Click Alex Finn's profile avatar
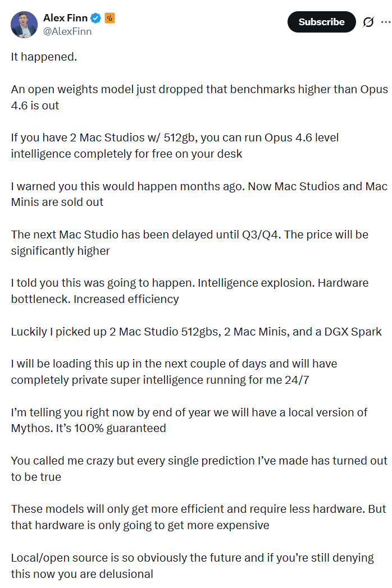 (24, 24)
